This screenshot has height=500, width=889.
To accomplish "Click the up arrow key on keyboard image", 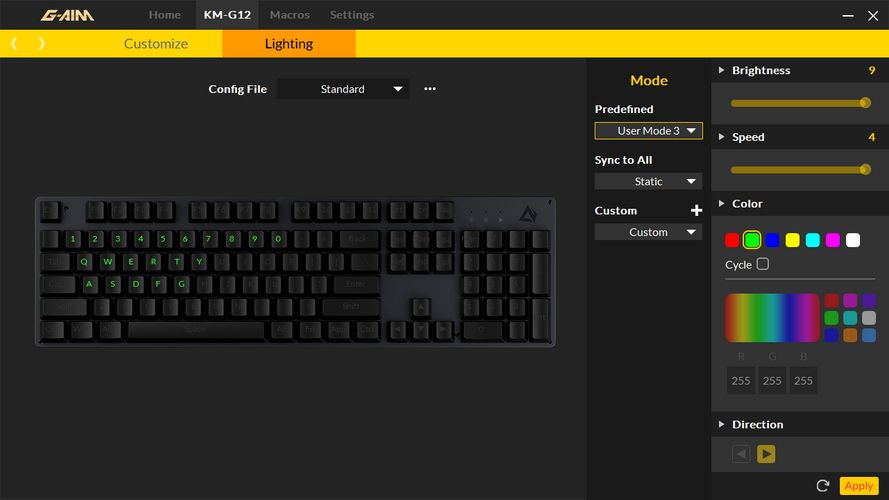I will [x=421, y=307].
